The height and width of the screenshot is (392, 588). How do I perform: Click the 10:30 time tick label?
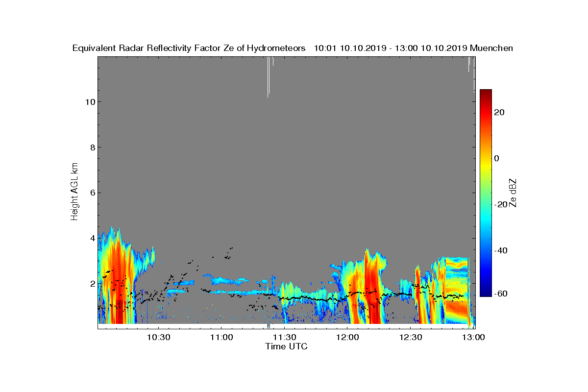159,337
